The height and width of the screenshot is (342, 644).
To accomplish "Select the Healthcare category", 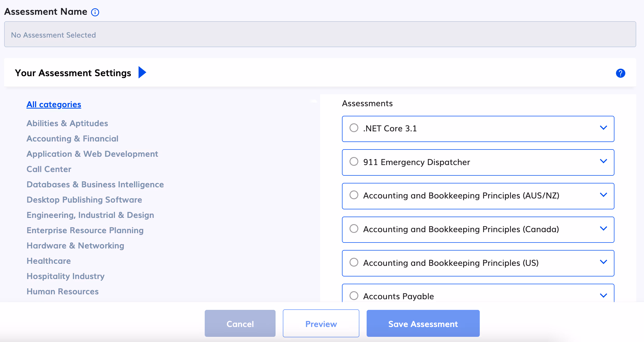I will pos(49,261).
